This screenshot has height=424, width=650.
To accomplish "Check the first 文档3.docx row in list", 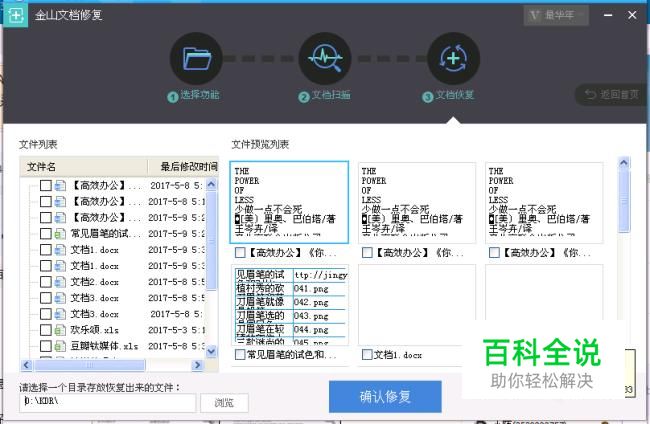I will (46, 298).
